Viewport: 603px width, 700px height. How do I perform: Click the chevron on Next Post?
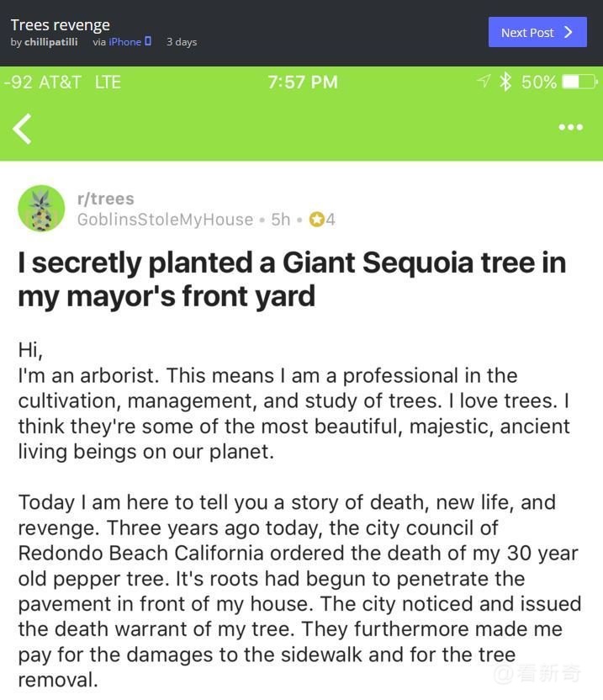click(569, 32)
